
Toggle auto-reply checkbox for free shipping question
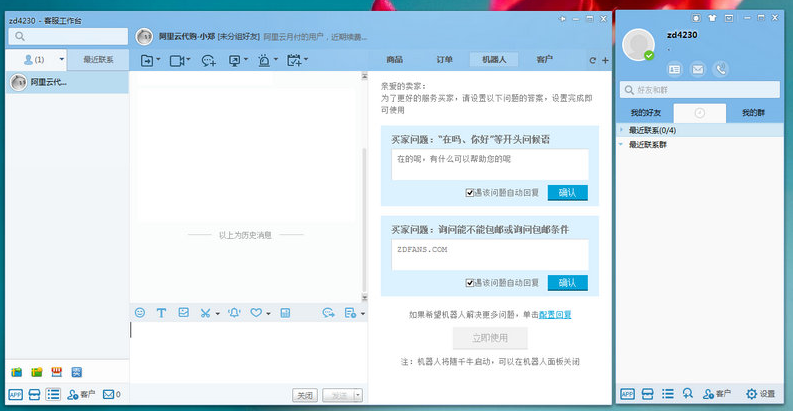[469, 283]
